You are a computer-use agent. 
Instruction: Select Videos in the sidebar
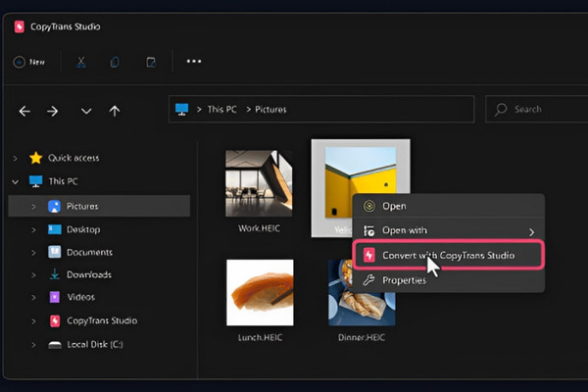click(x=81, y=297)
